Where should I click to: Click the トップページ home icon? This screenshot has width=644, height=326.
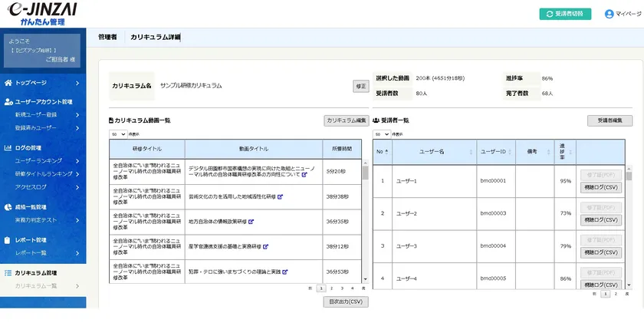pyautogui.click(x=8, y=82)
